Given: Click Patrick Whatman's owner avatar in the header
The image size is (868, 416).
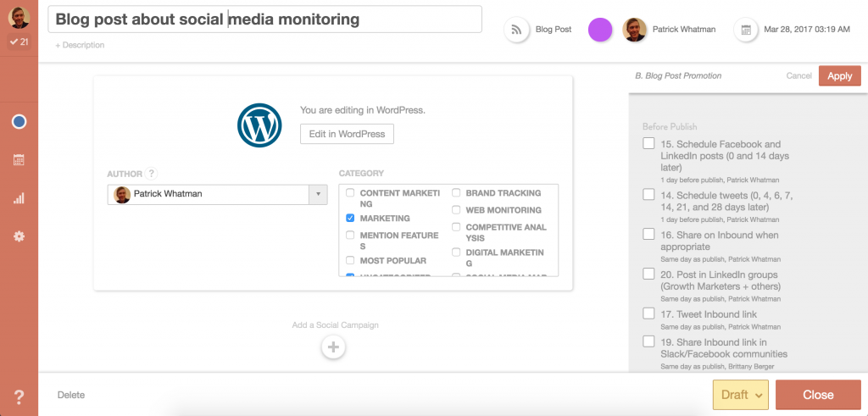Looking at the screenshot, I should tap(634, 30).
